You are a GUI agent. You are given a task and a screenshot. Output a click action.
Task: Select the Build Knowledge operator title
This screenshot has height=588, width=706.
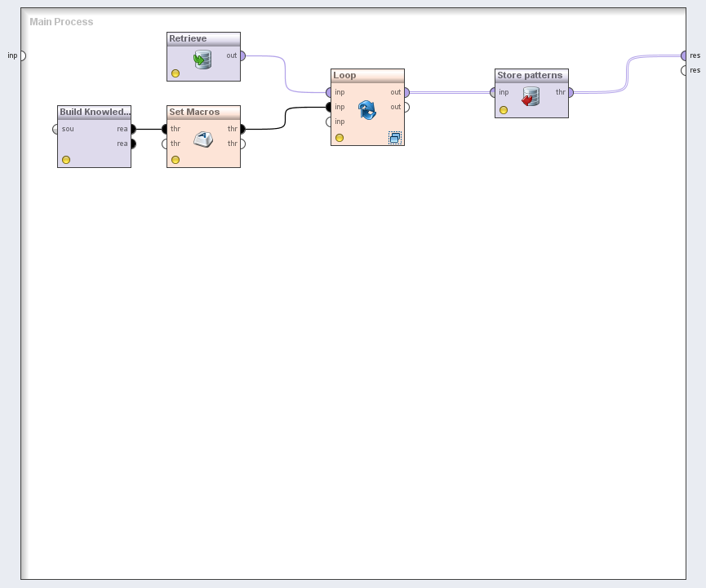94,112
